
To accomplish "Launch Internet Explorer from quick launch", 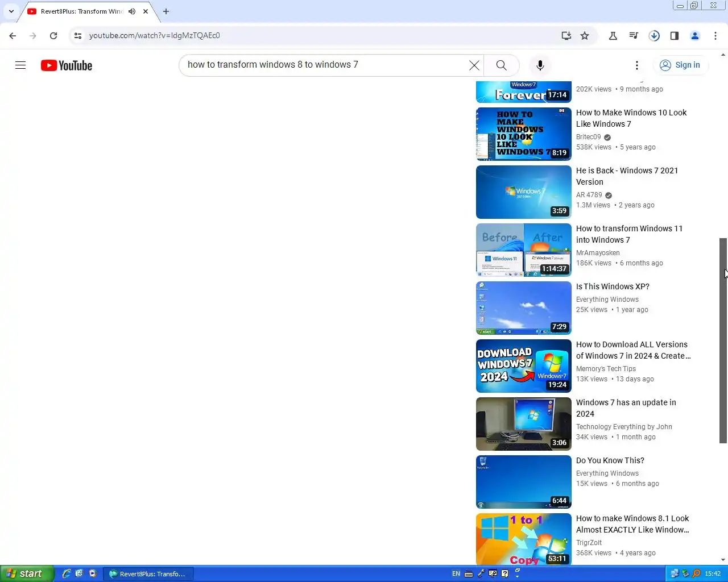I will 67,573.
